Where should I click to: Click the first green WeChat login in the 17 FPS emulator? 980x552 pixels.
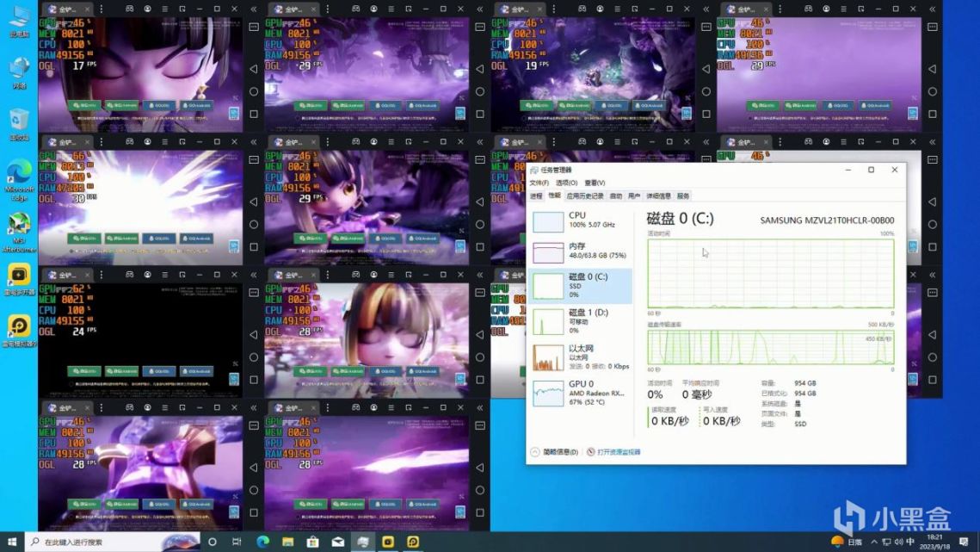[84, 106]
